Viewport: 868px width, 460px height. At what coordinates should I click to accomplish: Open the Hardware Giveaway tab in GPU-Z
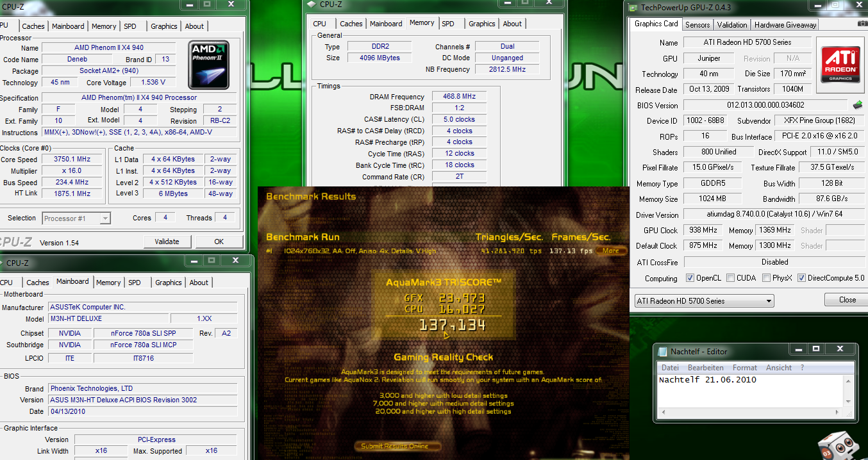click(785, 24)
